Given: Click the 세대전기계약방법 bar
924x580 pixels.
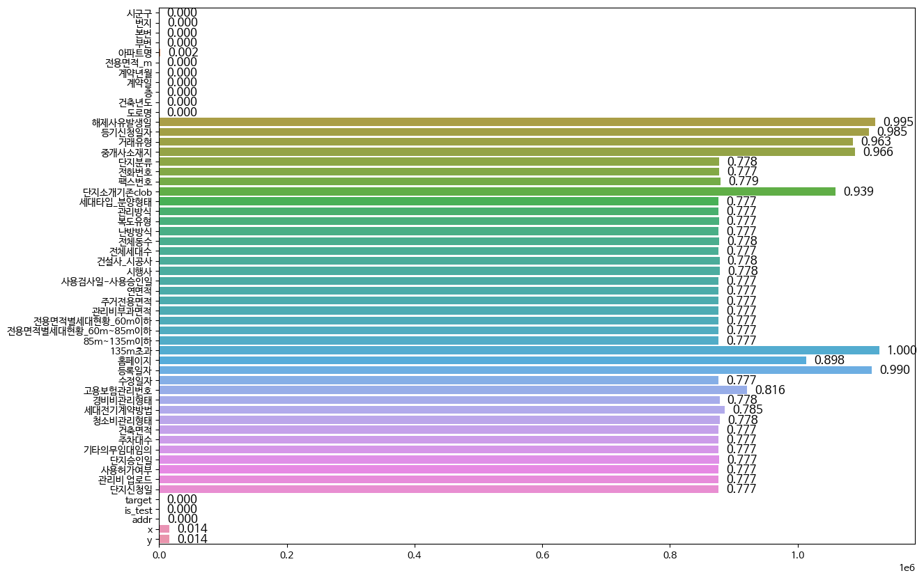Looking at the screenshot, I should pos(442,410).
